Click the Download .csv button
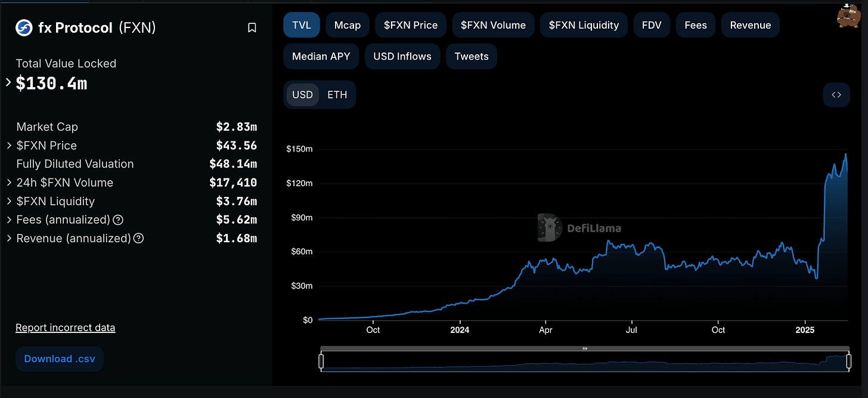Image resolution: width=868 pixels, height=398 pixels. pyautogui.click(x=60, y=359)
